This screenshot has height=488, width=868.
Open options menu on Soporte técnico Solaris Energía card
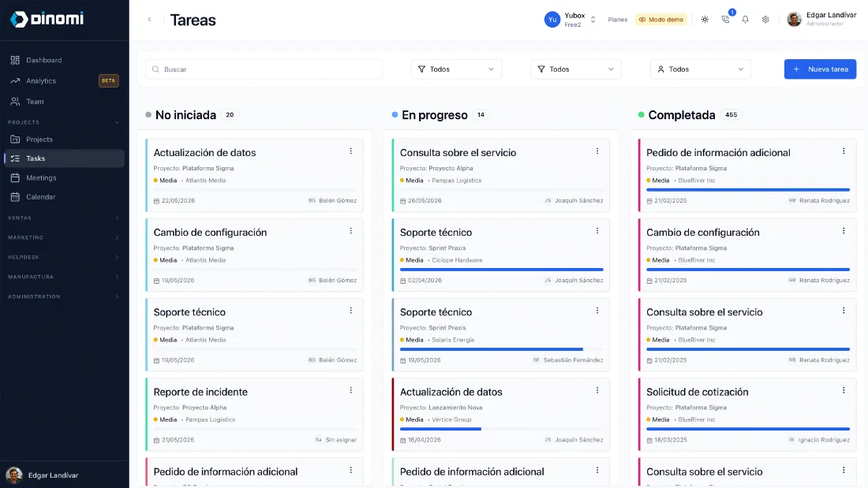pos(597,311)
